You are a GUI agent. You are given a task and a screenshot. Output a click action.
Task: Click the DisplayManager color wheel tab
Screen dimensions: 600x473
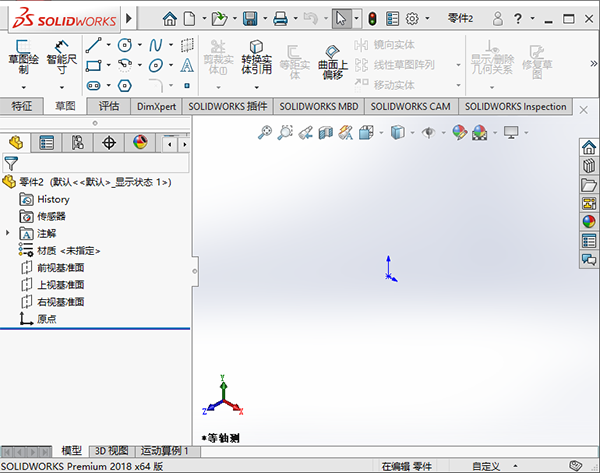pos(139,142)
